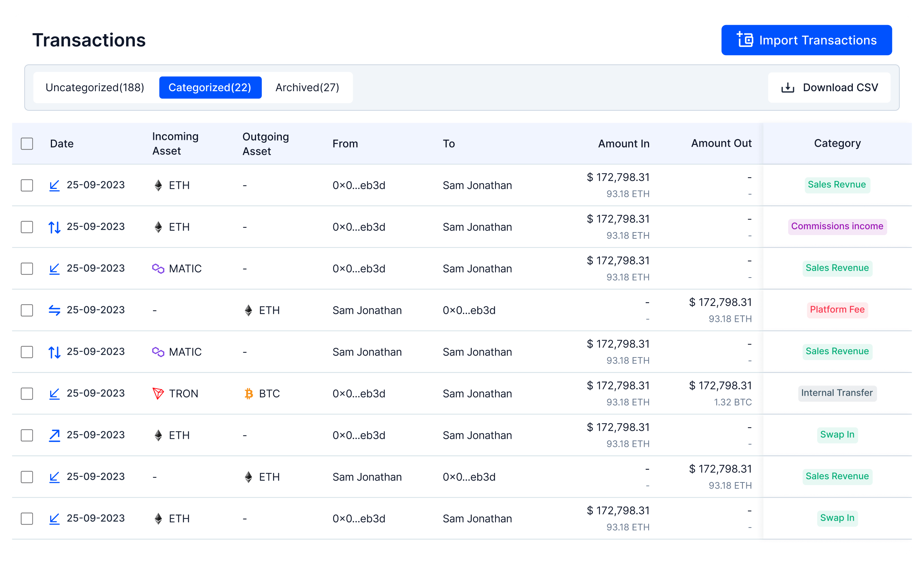Click the Date column header
This screenshot has width=924, height=570.
pyautogui.click(x=62, y=143)
